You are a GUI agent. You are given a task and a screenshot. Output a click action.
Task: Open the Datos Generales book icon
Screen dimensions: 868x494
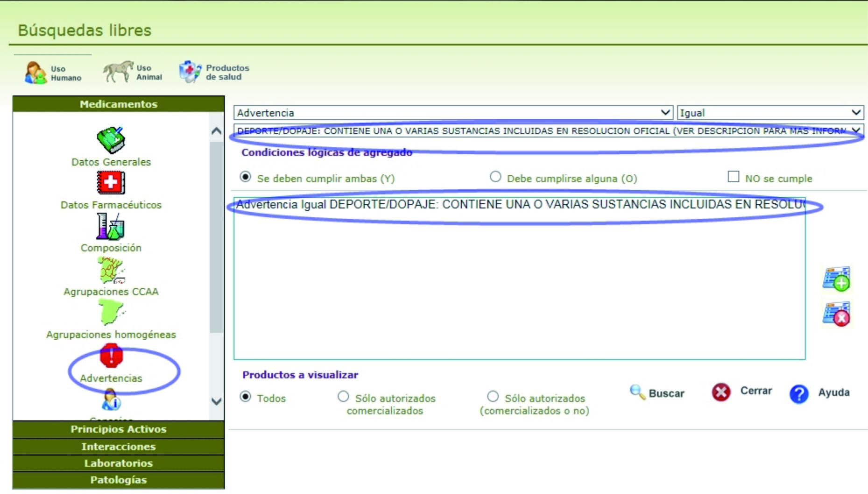(111, 140)
